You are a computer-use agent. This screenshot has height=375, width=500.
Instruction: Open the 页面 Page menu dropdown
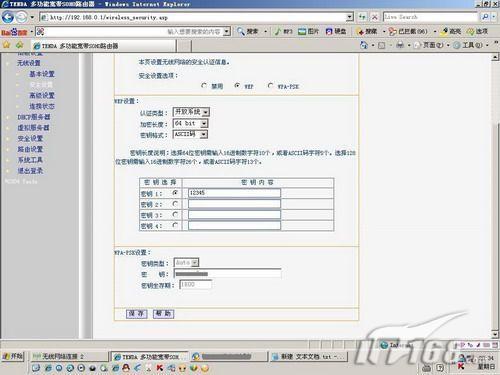(432, 45)
